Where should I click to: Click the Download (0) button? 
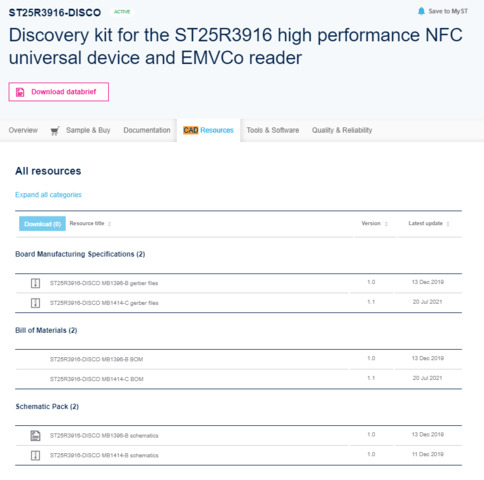pyautogui.click(x=42, y=224)
